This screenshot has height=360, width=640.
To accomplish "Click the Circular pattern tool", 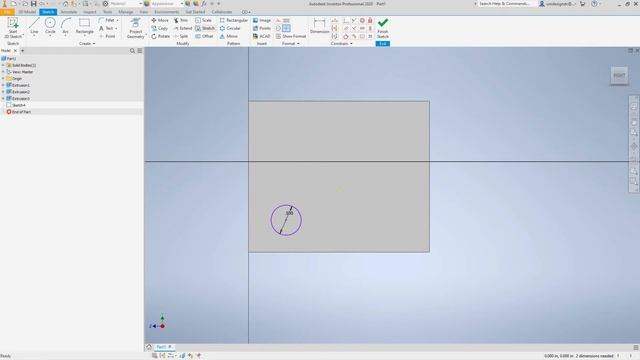I will [230, 28].
